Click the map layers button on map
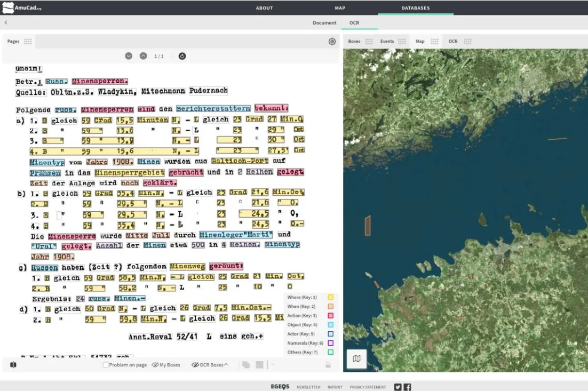 pos(356,359)
